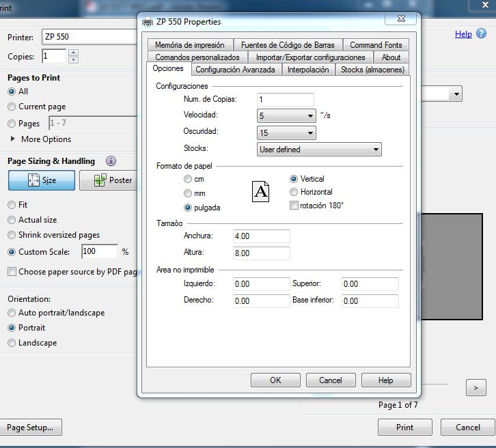Select the Horizontal orientation radio button
This screenshot has width=496, height=448.
point(294,192)
